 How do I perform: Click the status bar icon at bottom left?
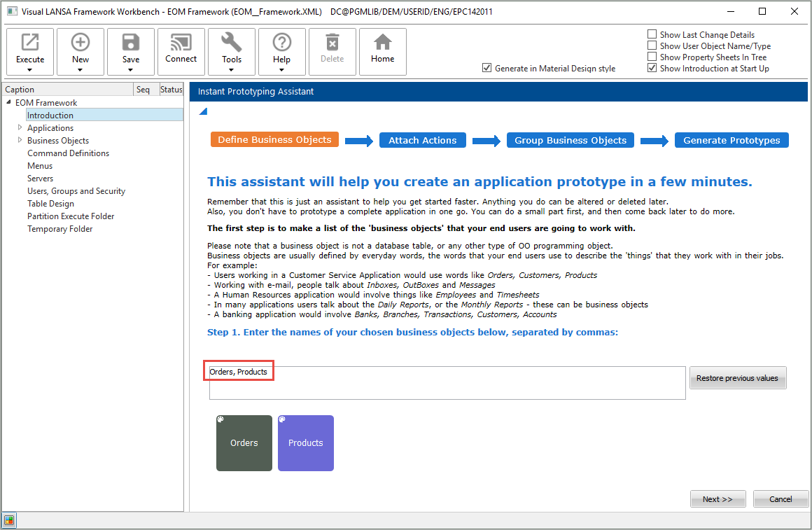pyautogui.click(x=9, y=520)
